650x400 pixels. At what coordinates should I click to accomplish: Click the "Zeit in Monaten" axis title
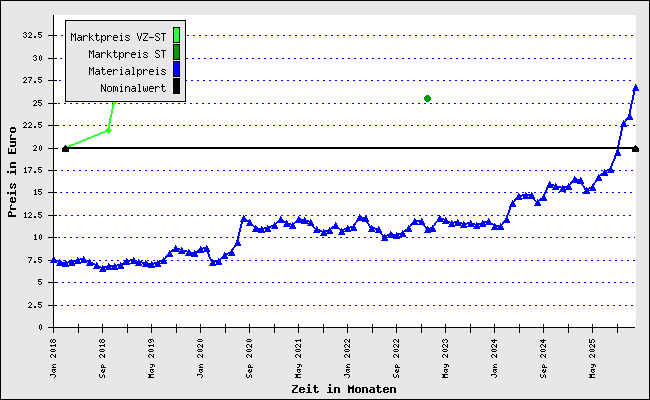pyautogui.click(x=343, y=389)
